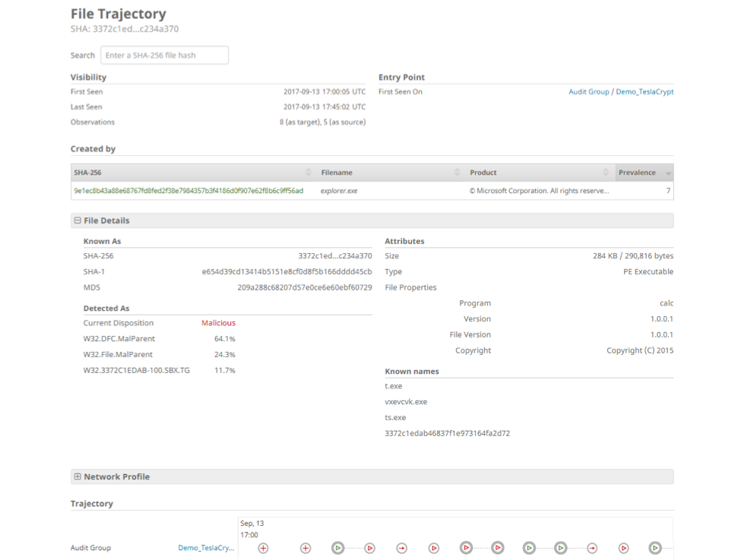The height and width of the screenshot is (560, 741).
Task: Click the red arrow move-event icon in Trajectory
Action: click(x=401, y=548)
